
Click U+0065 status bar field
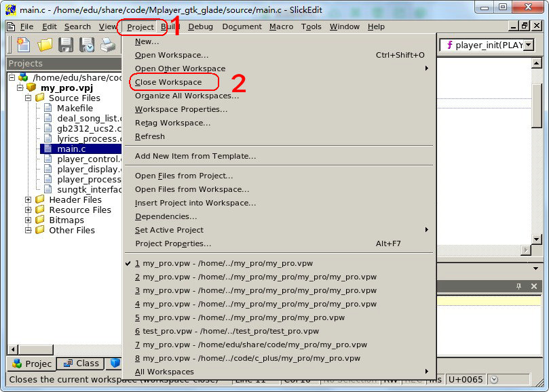pyautogui.click(x=466, y=379)
